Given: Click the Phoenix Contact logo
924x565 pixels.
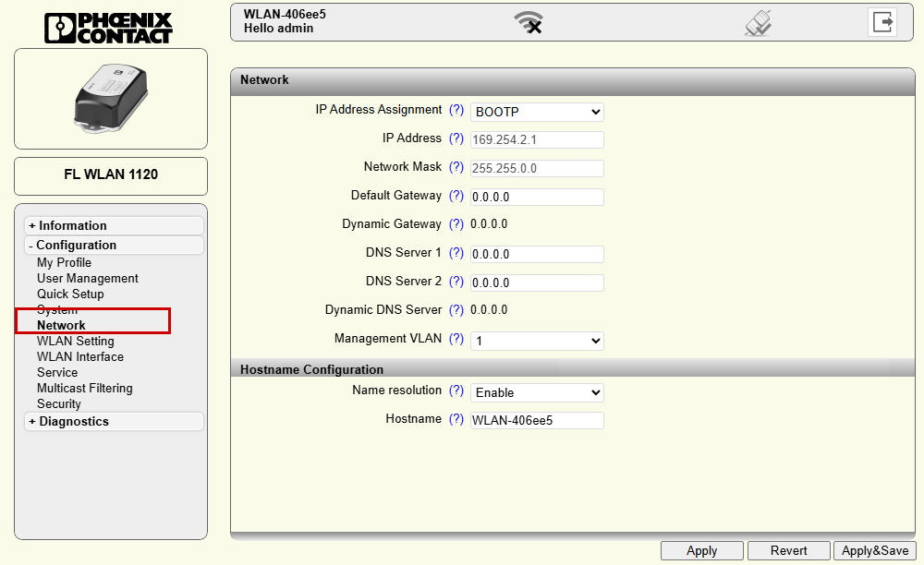Looking at the screenshot, I should click(109, 27).
